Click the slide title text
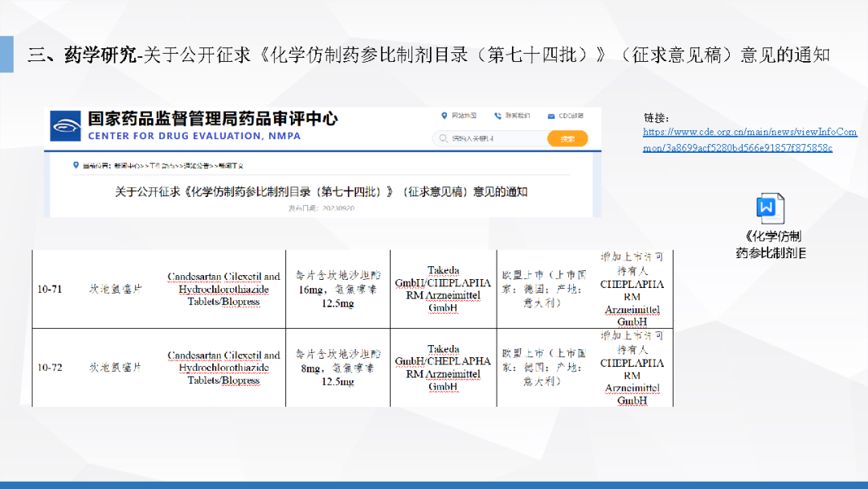The width and height of the screenshot is (868, 489). point(428,55)
